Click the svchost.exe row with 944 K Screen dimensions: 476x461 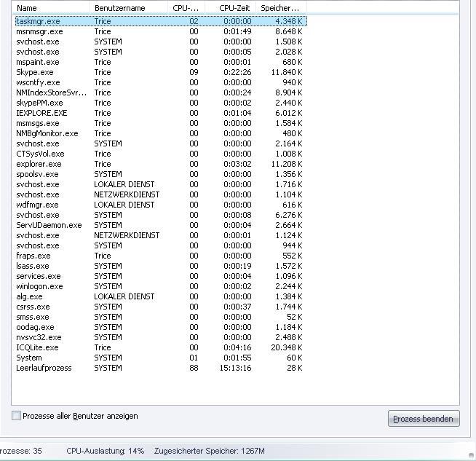[x=161, y=245]
